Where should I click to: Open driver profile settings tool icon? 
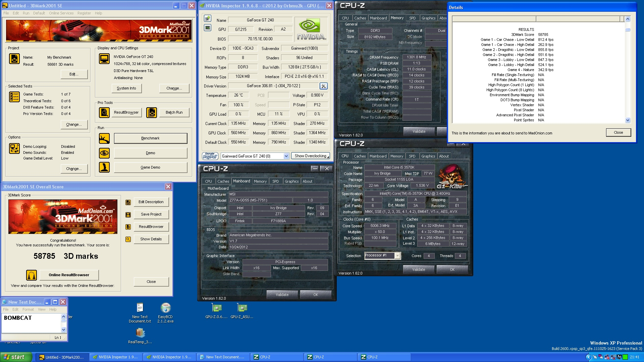[x=324, y=86]
